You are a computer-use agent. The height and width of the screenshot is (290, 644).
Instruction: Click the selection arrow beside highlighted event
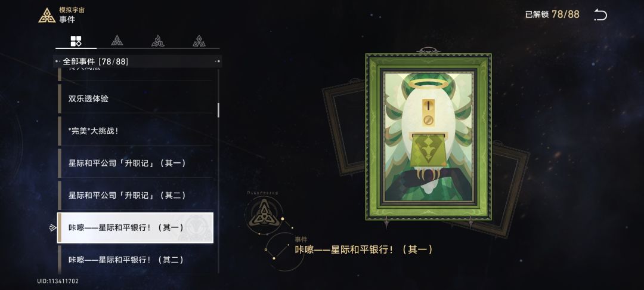coord(52,227)
